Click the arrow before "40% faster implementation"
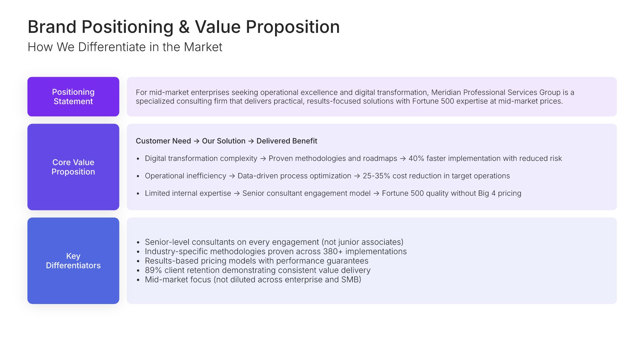Image resolution: width=644 pixels, height=362 pixels. coord(403,159)
